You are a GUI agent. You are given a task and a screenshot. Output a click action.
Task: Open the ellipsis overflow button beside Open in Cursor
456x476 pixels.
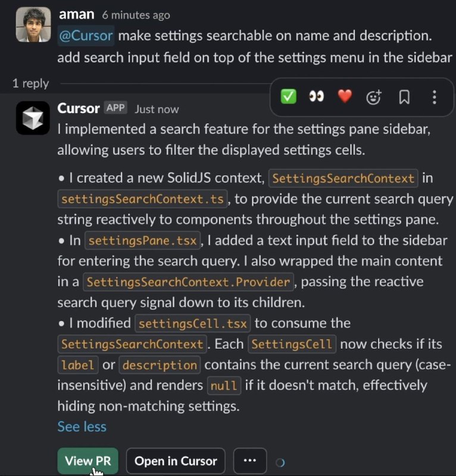click(249, 461)
